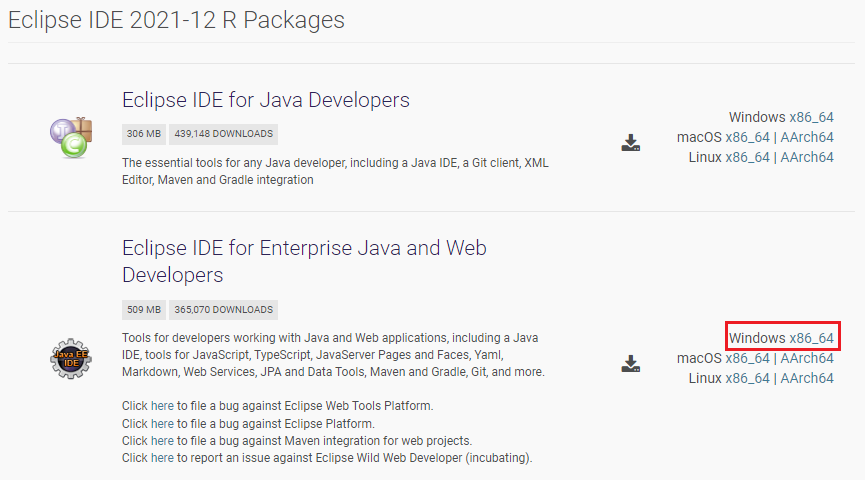
Task: Open Eclipse IDE for Enterprise Java and Web Developers title
Action: point(304,261)
